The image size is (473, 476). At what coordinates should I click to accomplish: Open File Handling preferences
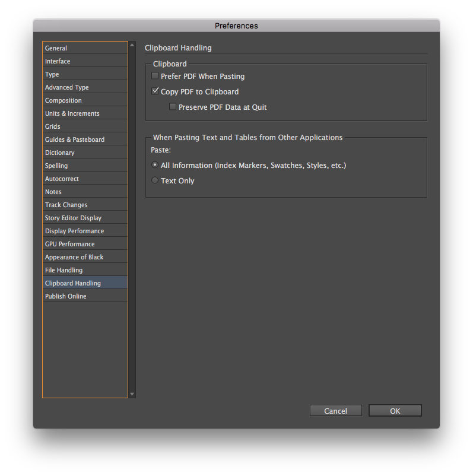[x=85, y=270]
